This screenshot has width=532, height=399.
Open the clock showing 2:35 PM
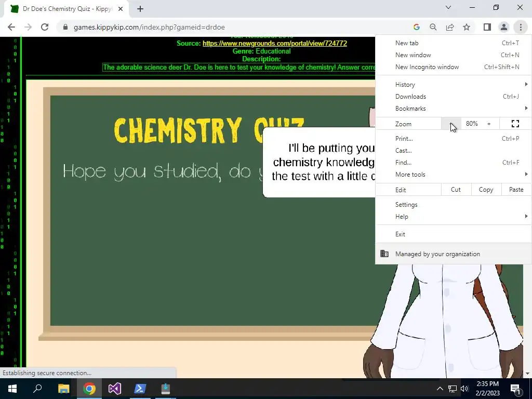(487, 389)
